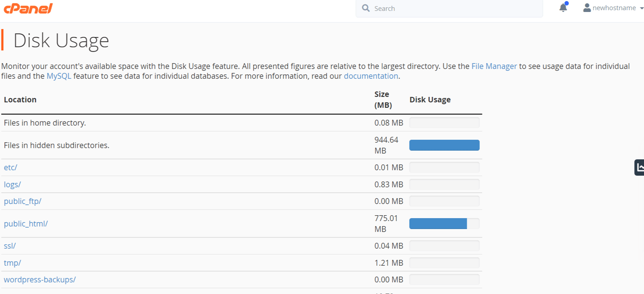Viewport: 644px width, 294px height.
Task: Select the 'Files in hidden subdirectories.' text
Action: (x=57, y=145)
